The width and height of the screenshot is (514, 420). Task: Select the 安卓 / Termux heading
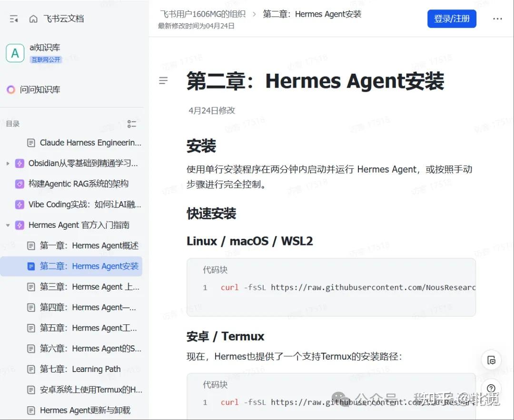click(x=226, y=336)
